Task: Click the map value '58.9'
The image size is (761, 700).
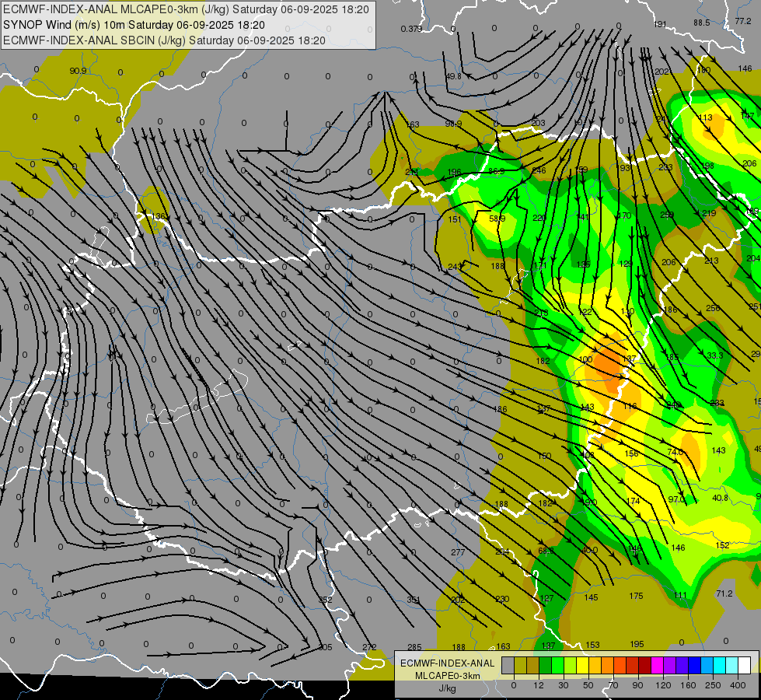Action: [497, 219]
